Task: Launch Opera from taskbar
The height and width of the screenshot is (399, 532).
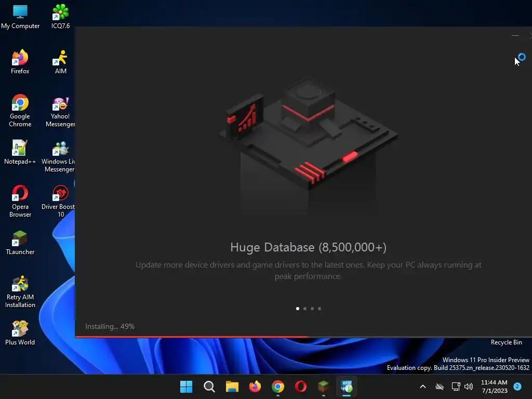Action: pyautogui.click(x=301, y=387)
